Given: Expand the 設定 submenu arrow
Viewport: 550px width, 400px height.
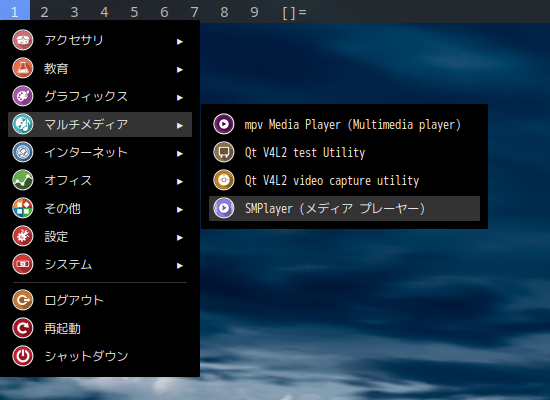Looking at the screenshot, I should 180,238.
